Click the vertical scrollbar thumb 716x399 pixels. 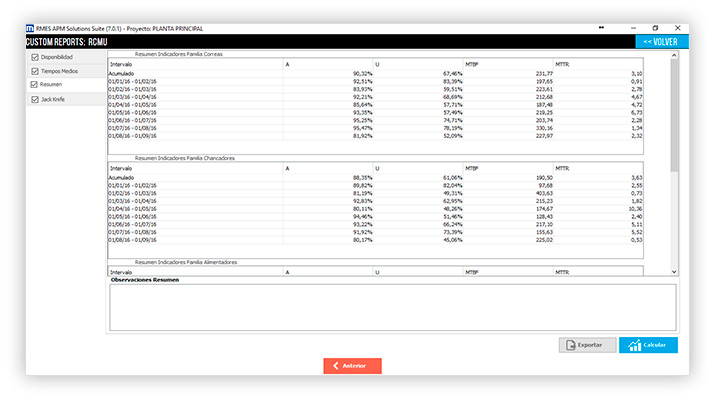click(x=674, y=116)
